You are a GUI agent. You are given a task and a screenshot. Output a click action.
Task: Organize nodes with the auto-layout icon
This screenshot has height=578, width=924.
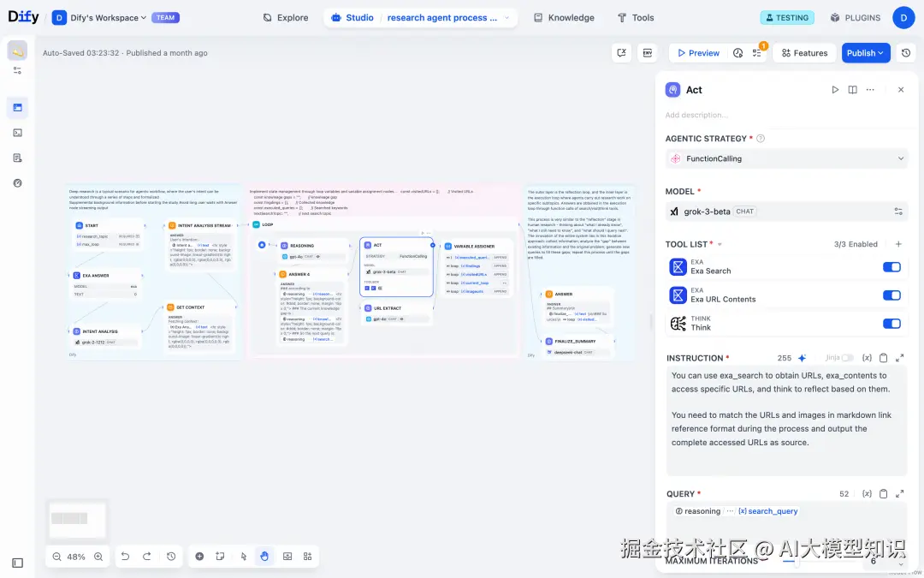(x=308, y=557)
